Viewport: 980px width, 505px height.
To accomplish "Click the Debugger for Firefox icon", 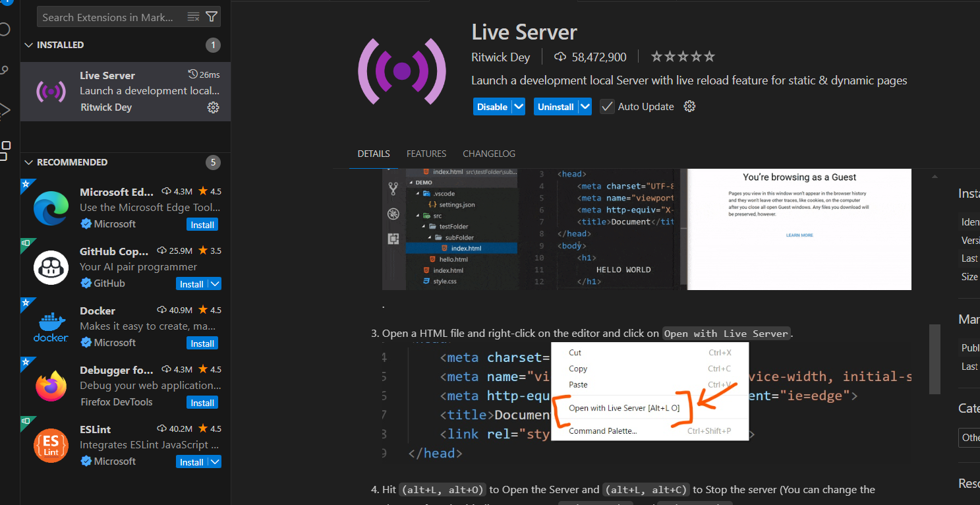I will pos(51,386).
